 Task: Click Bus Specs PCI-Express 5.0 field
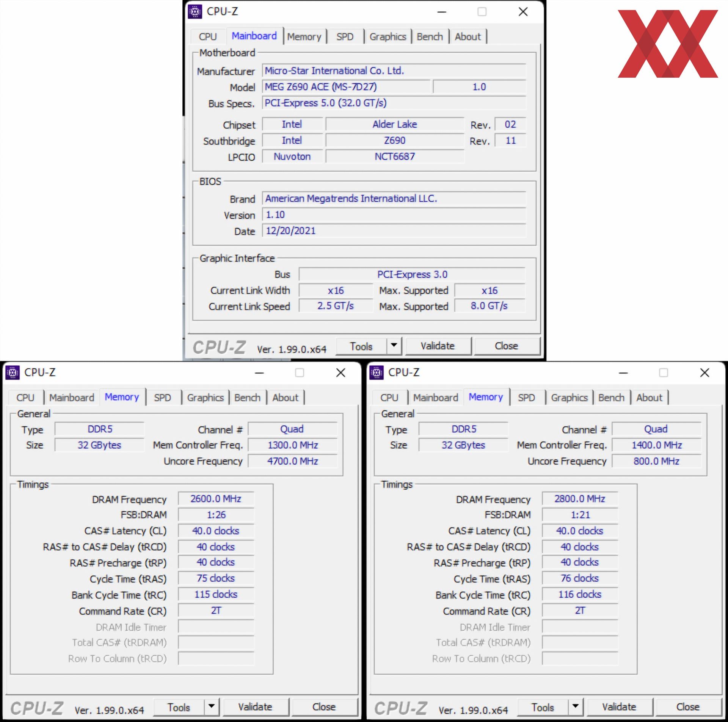coord(394,103)
